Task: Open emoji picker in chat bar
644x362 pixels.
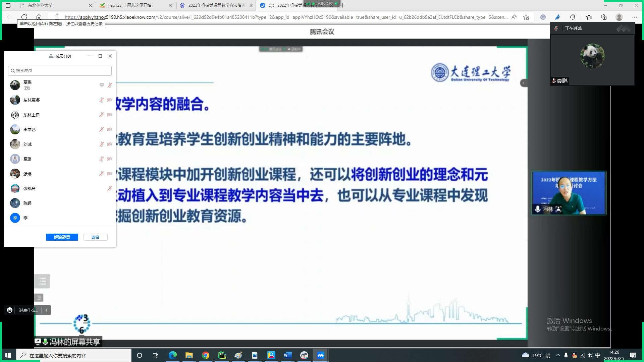Action: 10,310
